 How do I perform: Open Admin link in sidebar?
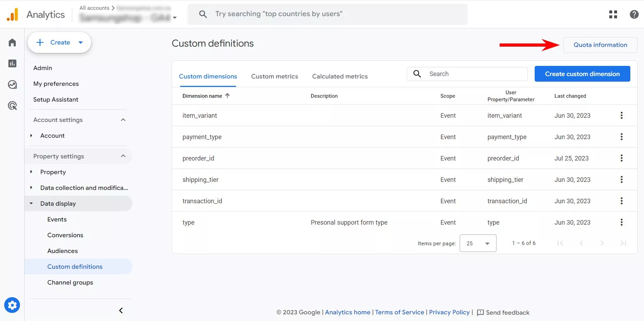42,68
